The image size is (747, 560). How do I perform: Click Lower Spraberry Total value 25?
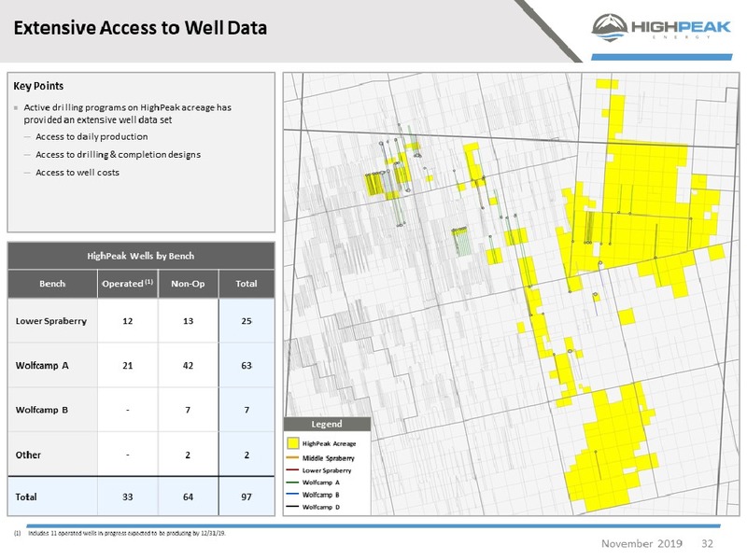(247, 321)
